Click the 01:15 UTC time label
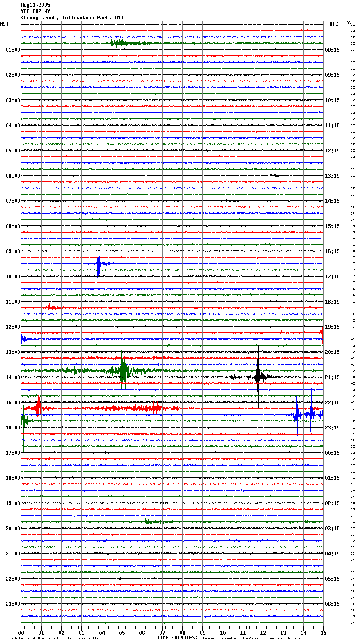 (332, 478)
